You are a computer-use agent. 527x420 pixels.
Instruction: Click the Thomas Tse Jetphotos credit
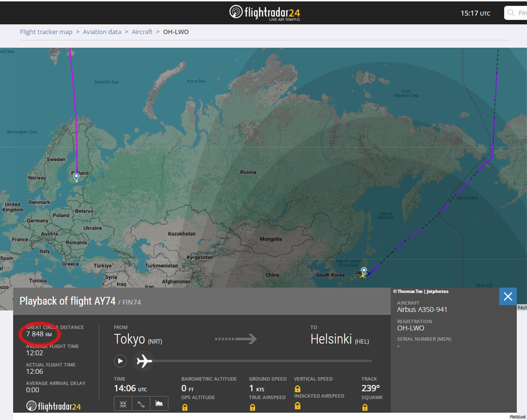[421, 291]
